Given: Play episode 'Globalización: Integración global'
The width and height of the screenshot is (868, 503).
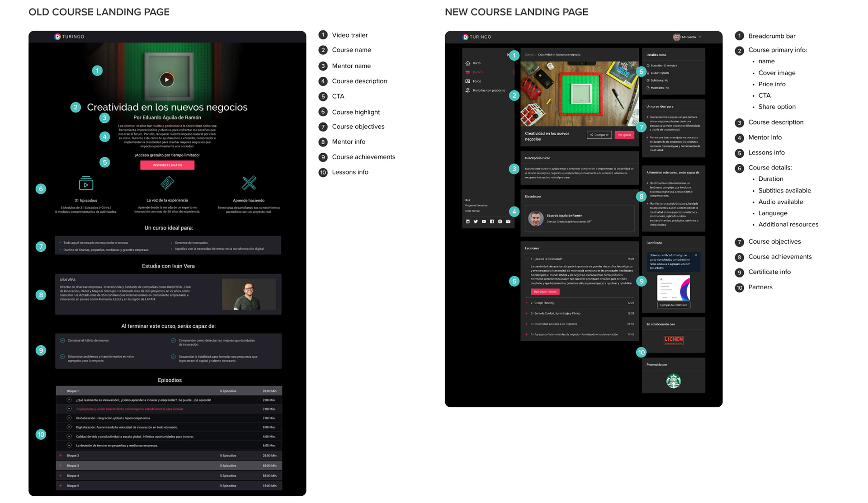Looking at the screenshot, I should point(69,418).
